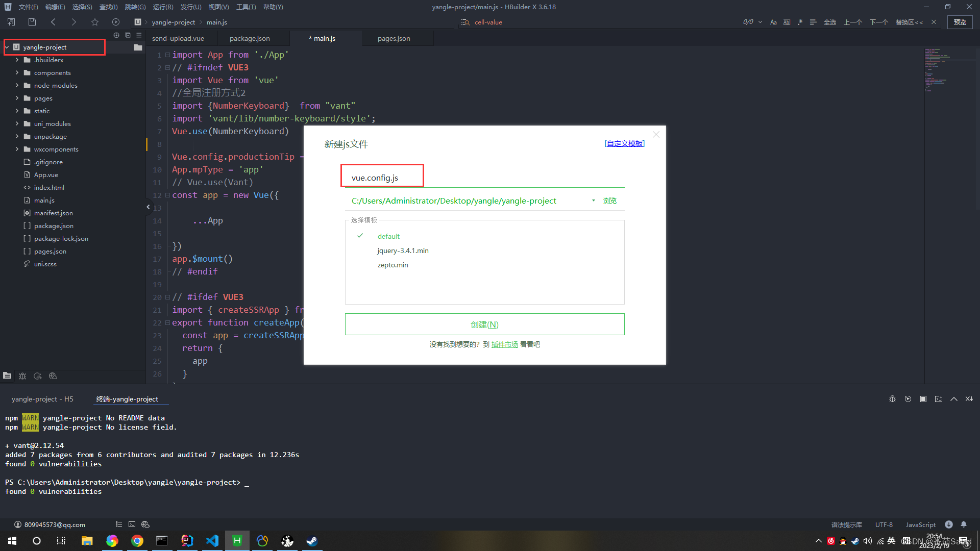Open project manager icon at sidebar bottom

7,376
